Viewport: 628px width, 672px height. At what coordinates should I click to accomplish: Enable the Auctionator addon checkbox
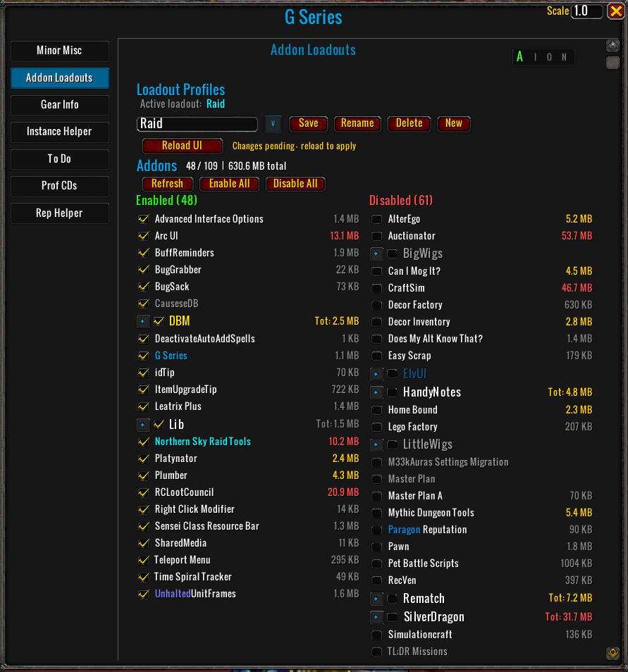pos(376,236)
